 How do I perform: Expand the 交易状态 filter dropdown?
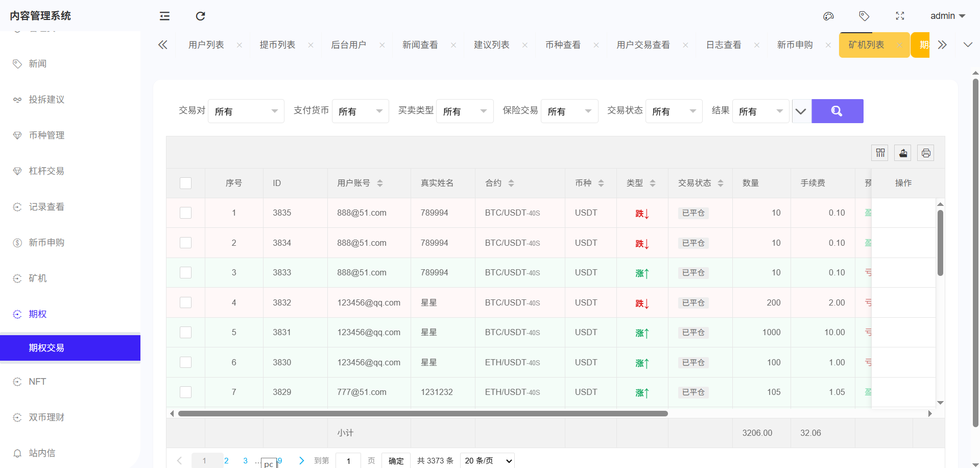click(674, 111)
